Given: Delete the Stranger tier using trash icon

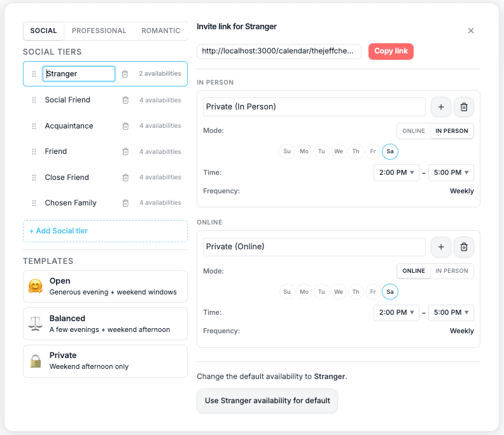Looking at the screenshot, I should (x=125, y=74).
